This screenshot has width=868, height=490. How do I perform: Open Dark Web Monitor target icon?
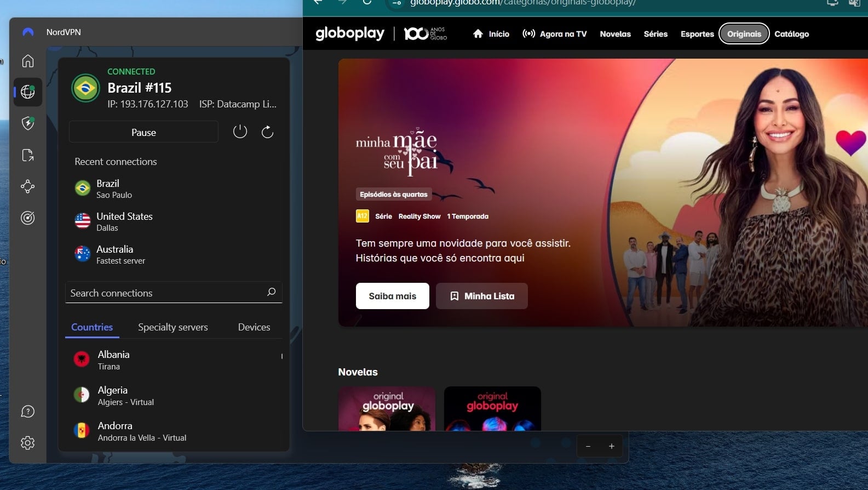28,218
